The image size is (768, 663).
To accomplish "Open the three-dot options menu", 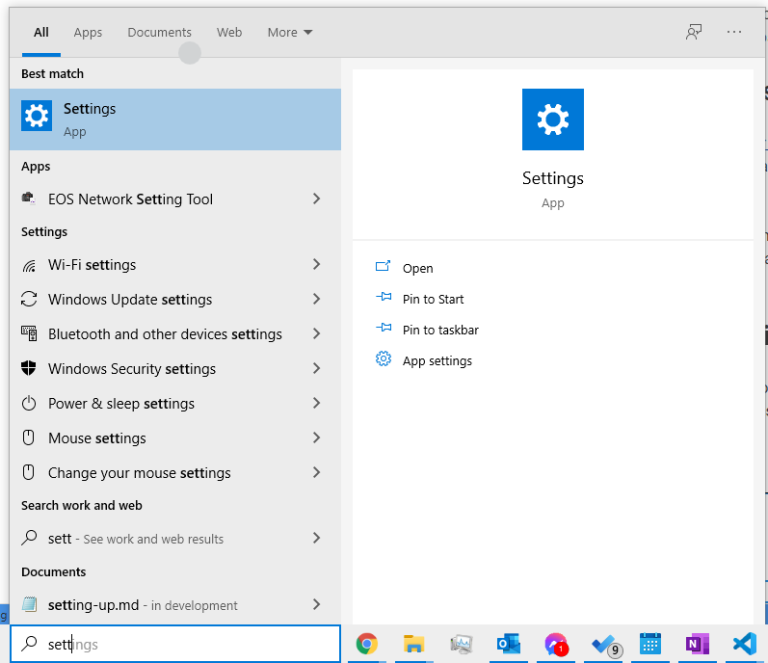I will [734, 32].
